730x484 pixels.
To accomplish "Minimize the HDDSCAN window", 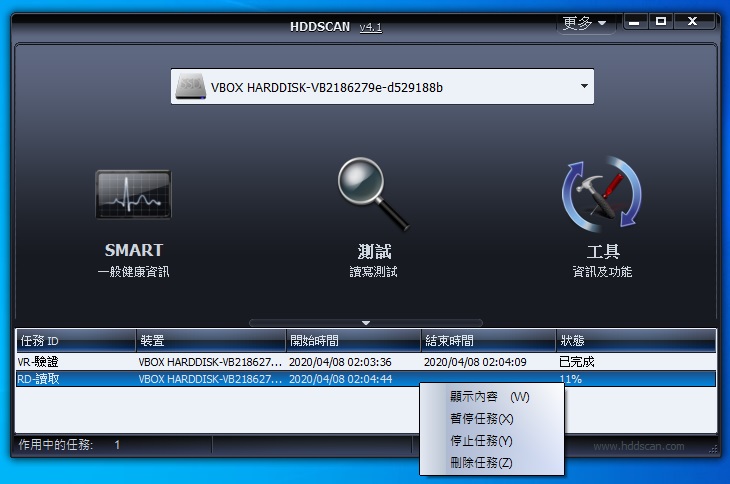I will (634, 21).
